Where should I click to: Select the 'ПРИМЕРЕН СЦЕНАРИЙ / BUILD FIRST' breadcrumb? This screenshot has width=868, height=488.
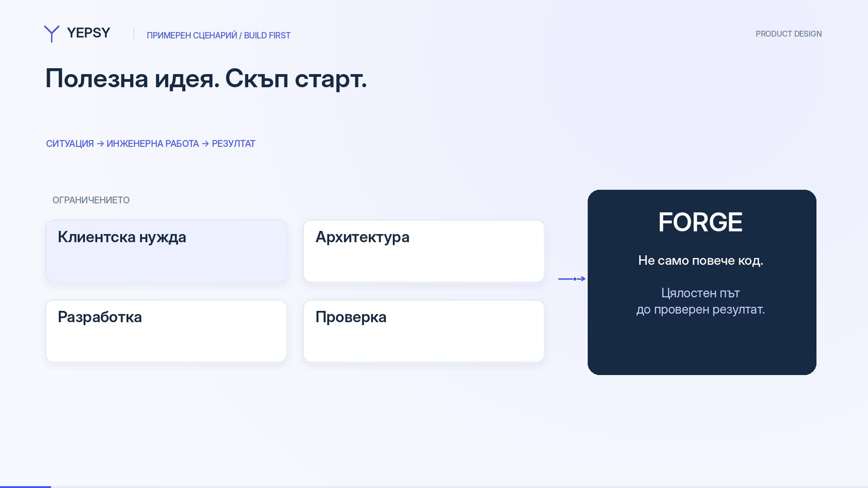(218, 35)
